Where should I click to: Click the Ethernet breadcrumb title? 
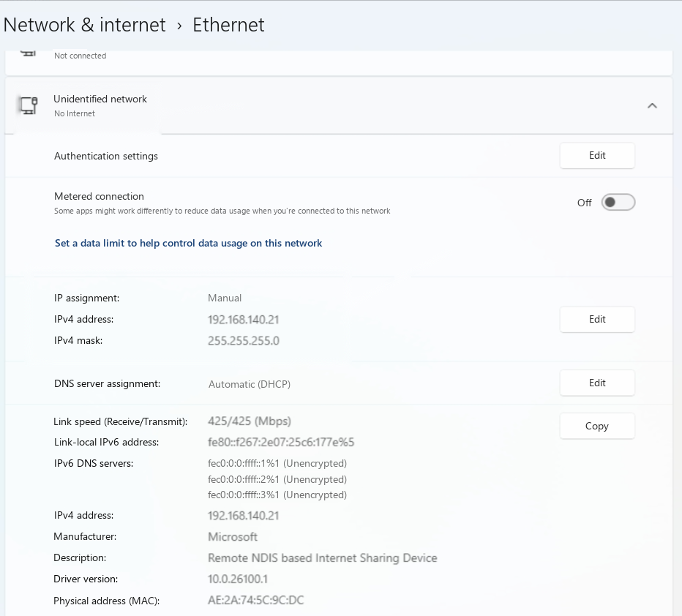(228, 25)
